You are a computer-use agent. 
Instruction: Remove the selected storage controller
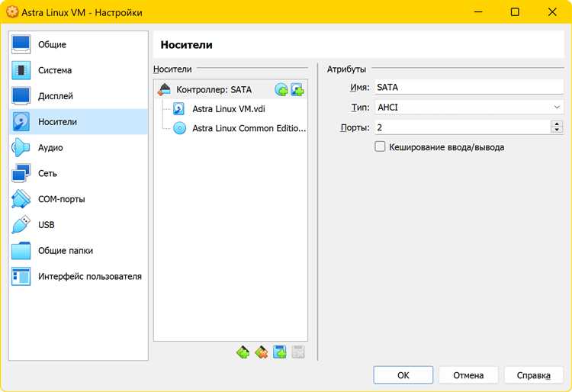pos(262,352)
